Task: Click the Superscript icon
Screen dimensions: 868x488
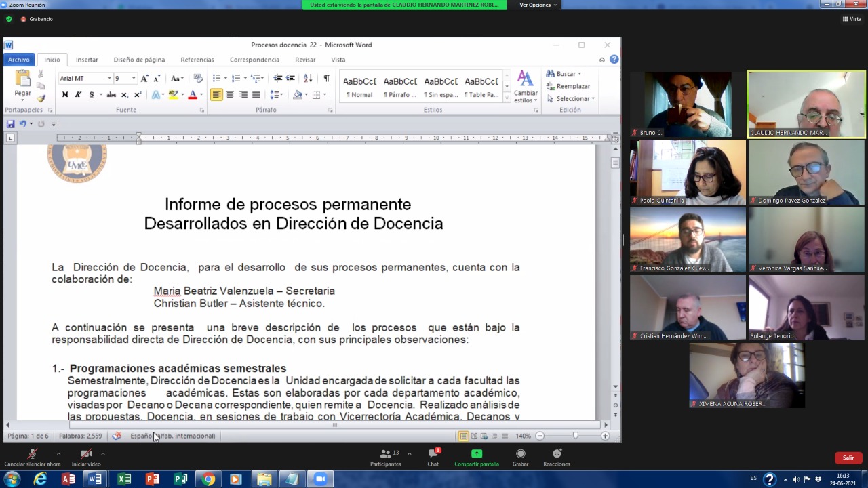Action: [138, 95]
